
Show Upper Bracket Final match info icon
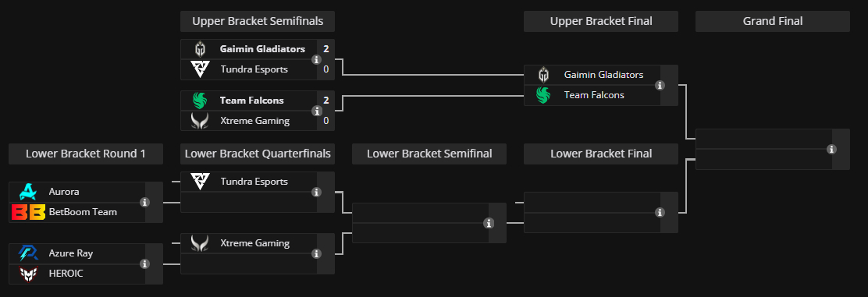point(660,85)
